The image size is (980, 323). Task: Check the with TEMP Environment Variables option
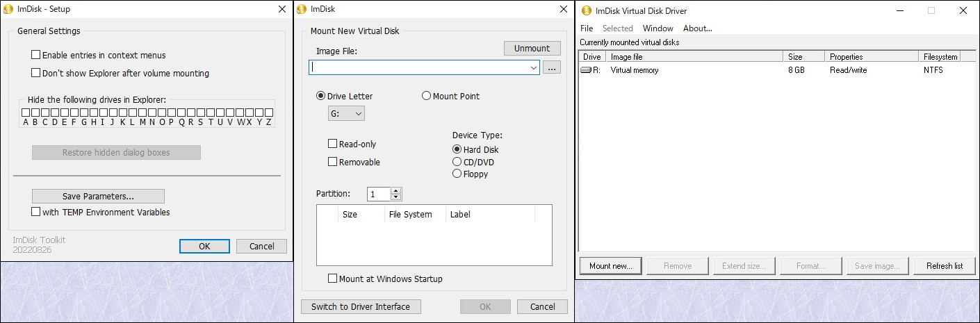pos(36,212)
